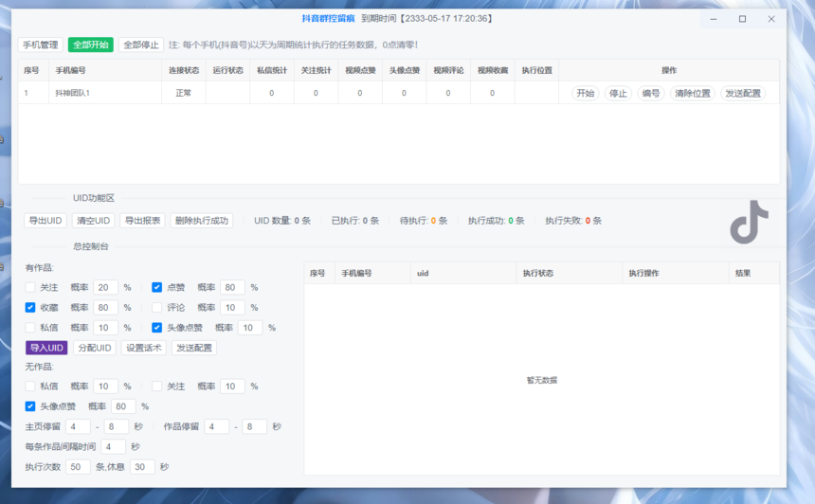Uncheck 头像点赞 checkbox under 有作品
815x504 pixels.
[157, 328]
